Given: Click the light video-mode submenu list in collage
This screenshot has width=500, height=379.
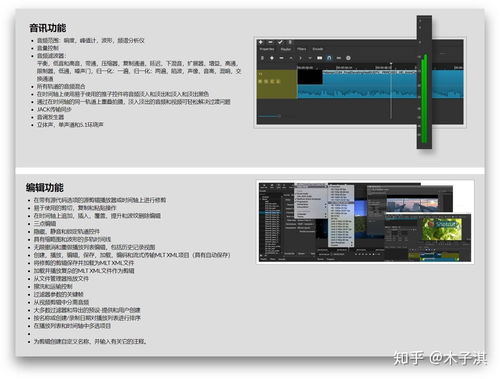Looking at the screenshot, I should click(x=341, y=216).
